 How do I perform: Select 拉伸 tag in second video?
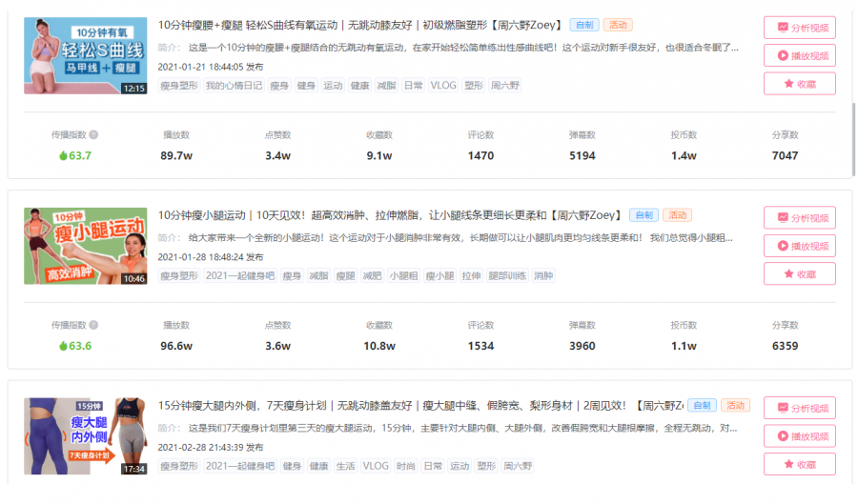click(x=471, y=275)
